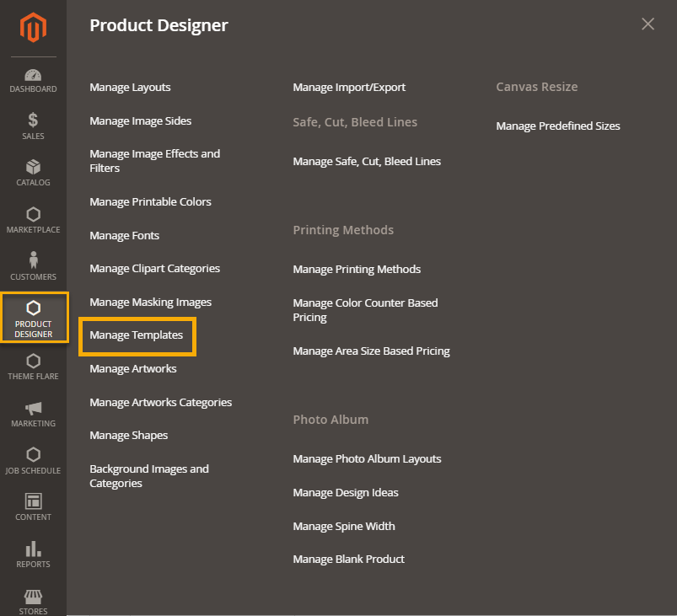Open the Theme Flare sidebar icon
Viewport: 677px width, 616px height.
click(x=33, y=362)
